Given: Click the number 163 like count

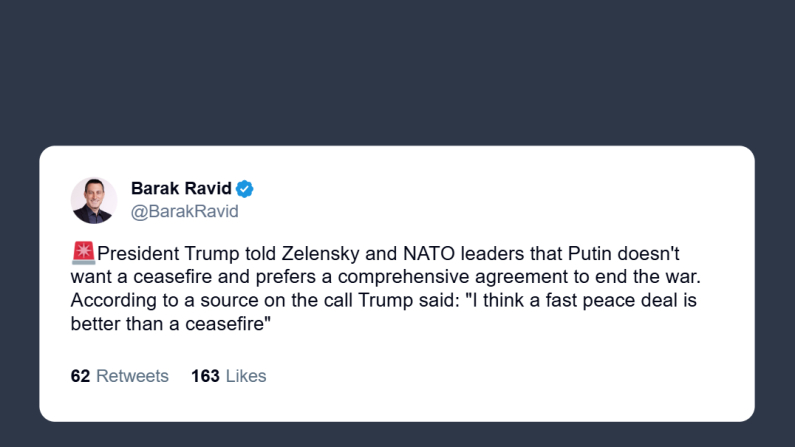Looking at the screenshot, I should [205, 376].
